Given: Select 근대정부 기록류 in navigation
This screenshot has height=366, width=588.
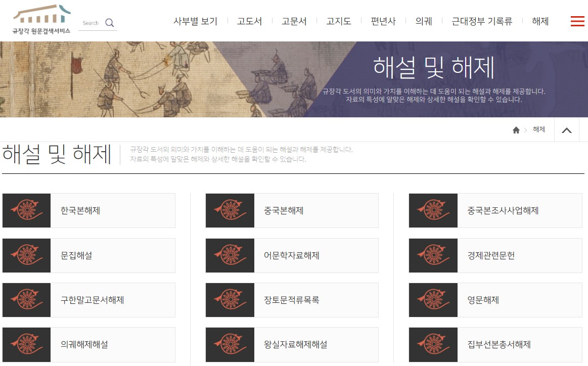Looking at the screenshot, I should 482,21.
